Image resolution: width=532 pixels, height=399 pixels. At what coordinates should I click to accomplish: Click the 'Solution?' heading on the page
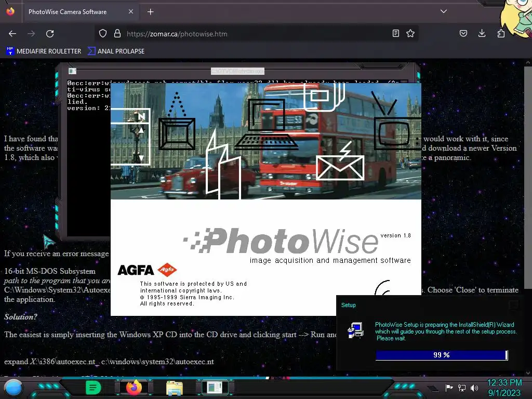pyautogui.click(x=21, y=317)
